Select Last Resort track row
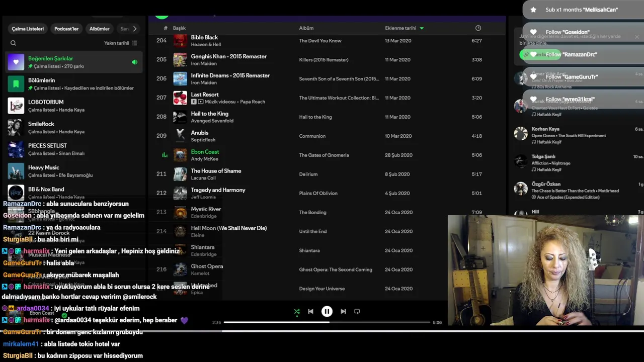Screen dimensions: 644x362 (x=327, y=98)
